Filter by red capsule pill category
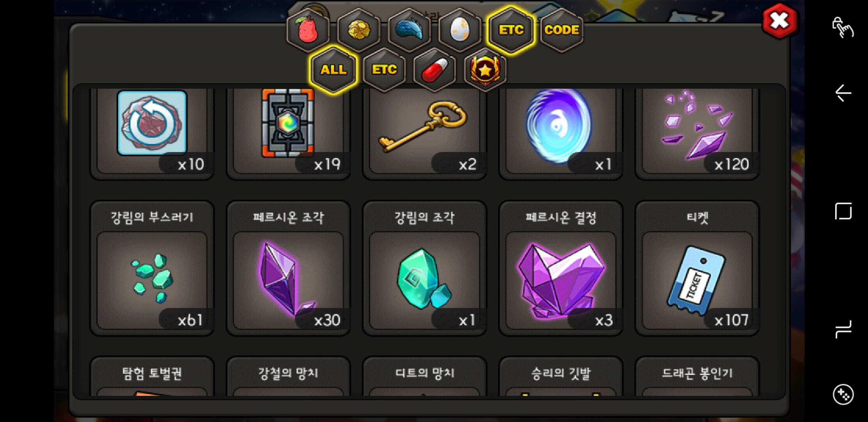 pyautogui.click(x=434, y=70)
